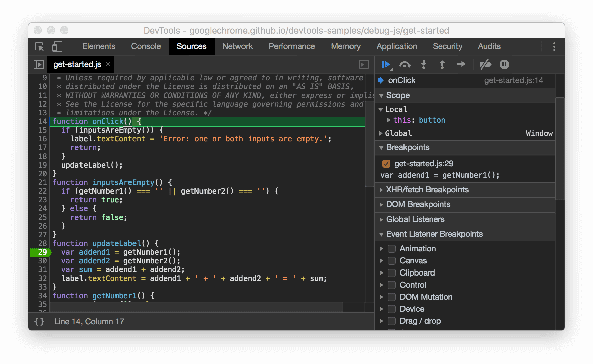Viewport: 593px width, 364px height.
Task: Uncheck the get-started.js:29 breakpoint
Action: [x=386, y=164]
